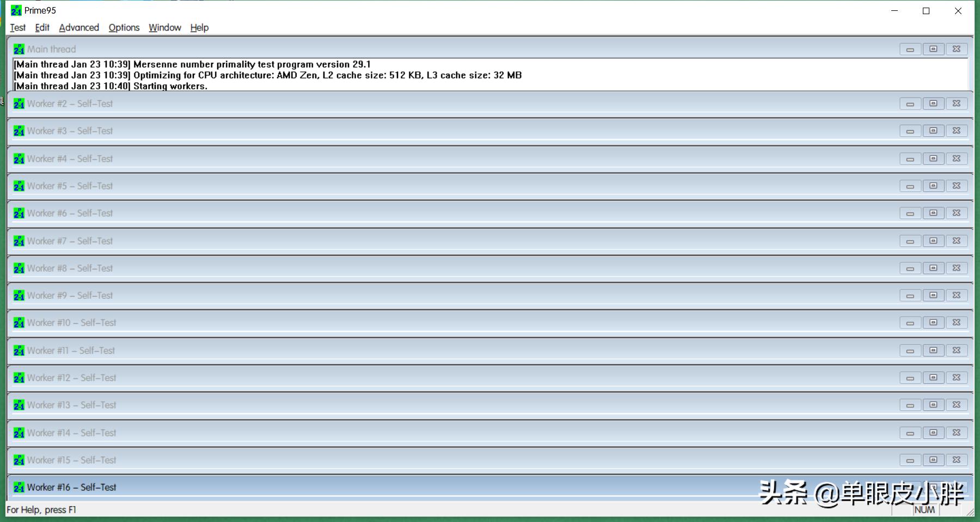Close the Worker #15 window
The height and width of the screenshot is (522, 980).
point(957,460)
